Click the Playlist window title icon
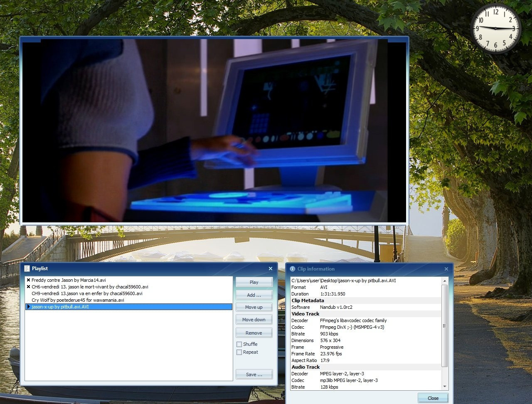Screen dimensions: 532x404 click(27, 269)
